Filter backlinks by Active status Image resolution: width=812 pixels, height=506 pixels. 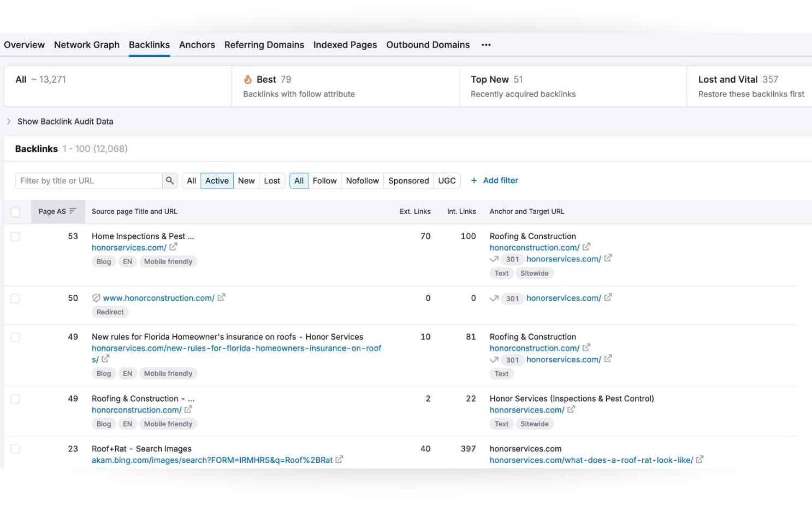217,181
